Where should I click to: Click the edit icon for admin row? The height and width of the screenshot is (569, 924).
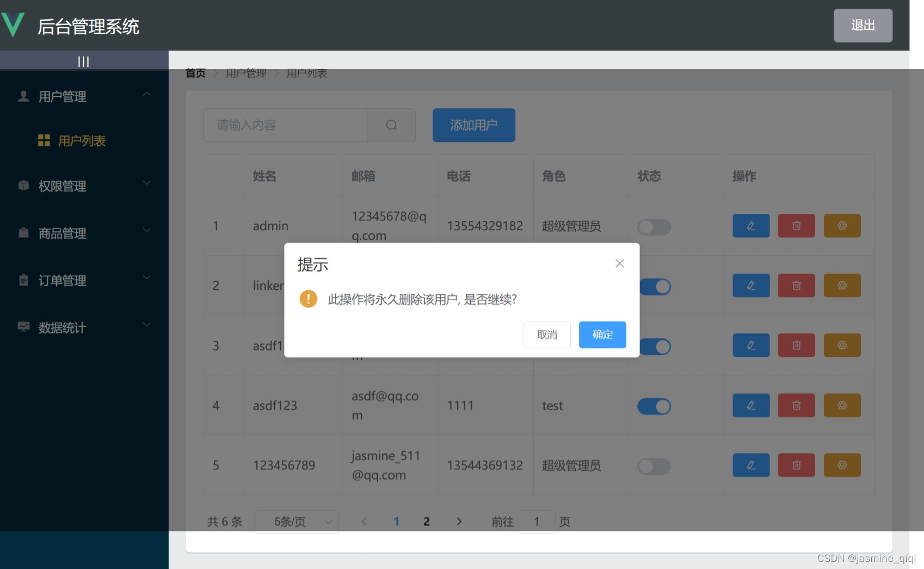click(751, 226)
